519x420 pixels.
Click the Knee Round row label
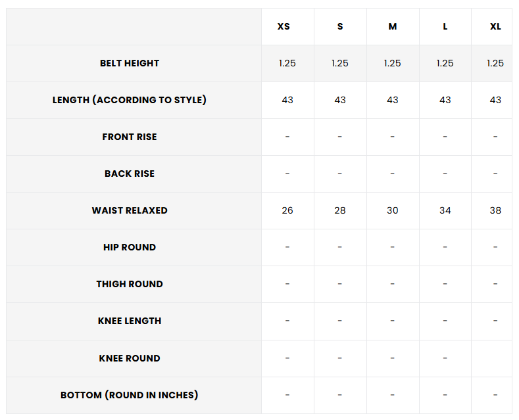pyautogui.click(x=130, y=358)
